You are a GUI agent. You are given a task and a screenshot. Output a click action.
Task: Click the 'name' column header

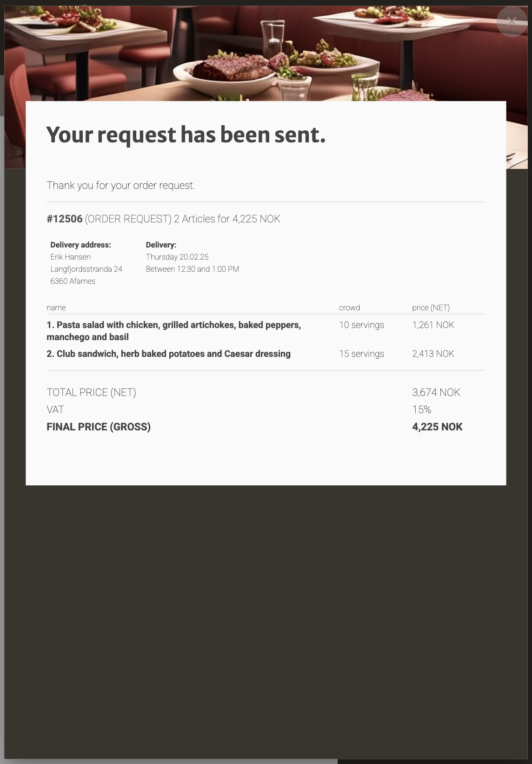[x=56, y=308]
